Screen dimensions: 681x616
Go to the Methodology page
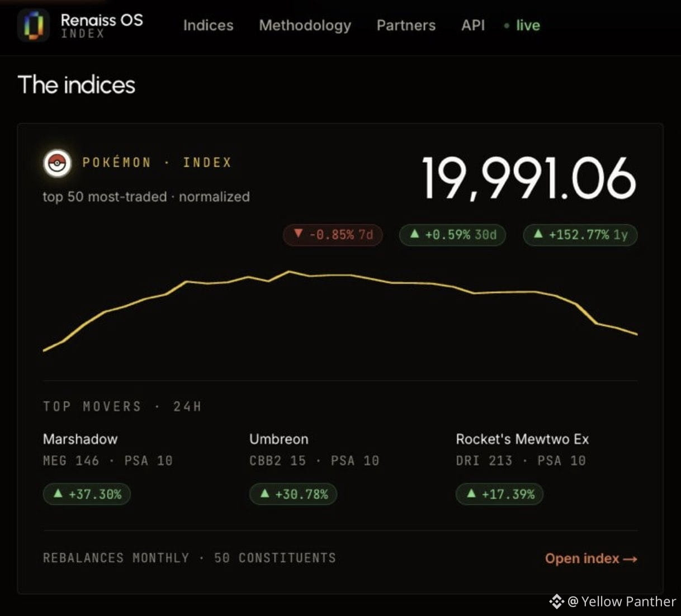click(x=305, y=26)
